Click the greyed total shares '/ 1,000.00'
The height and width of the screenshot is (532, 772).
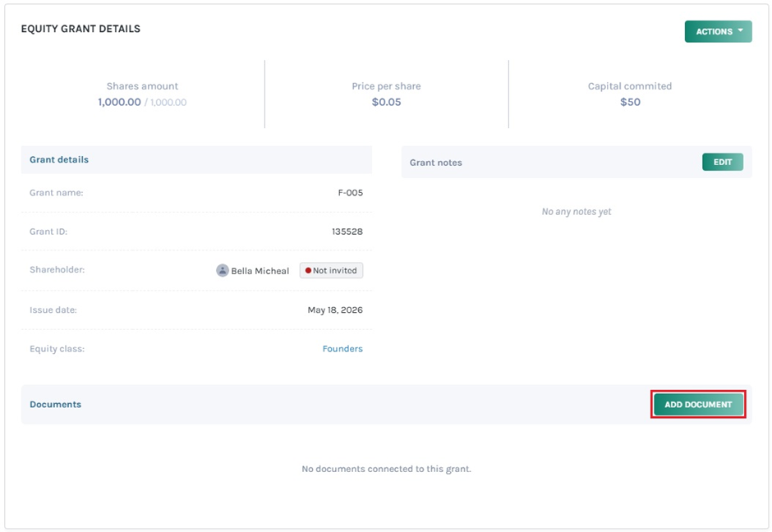(165, 103)
